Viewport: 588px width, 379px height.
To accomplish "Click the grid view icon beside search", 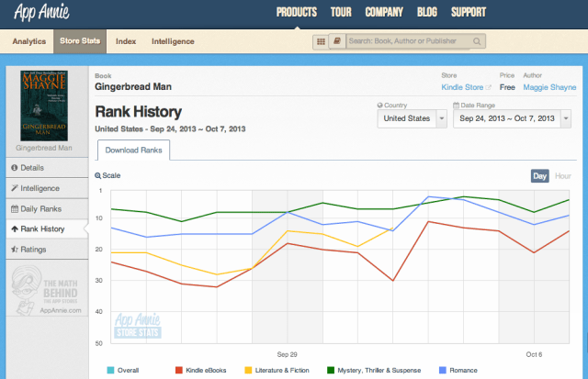I will 320,41.
